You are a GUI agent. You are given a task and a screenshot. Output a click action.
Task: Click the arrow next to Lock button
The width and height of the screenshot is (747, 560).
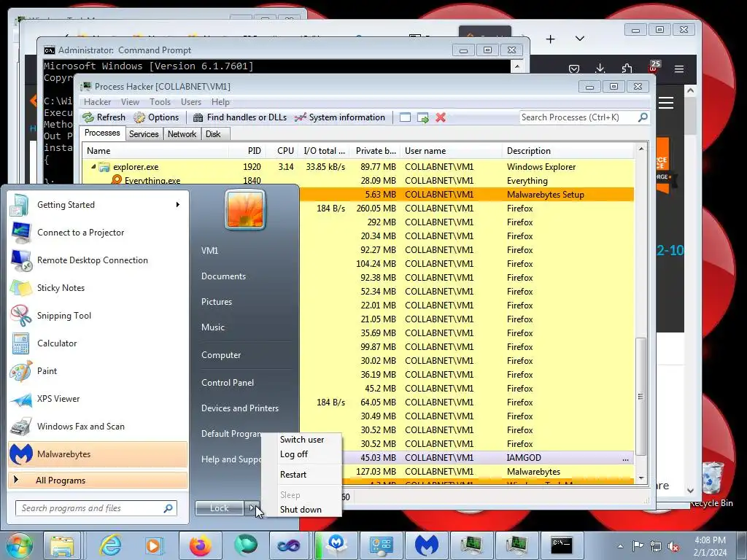pos(252,508)
